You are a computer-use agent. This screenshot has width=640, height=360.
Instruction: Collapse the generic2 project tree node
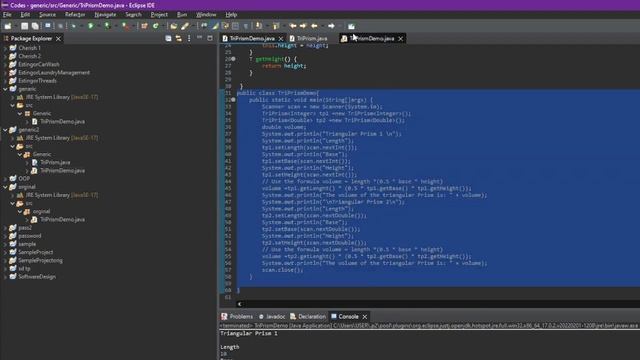click(5, 130)
